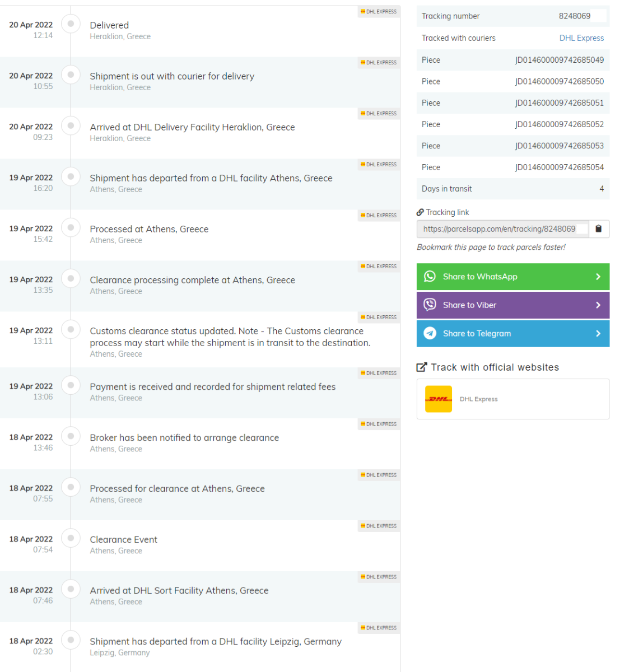Click timeline marker for 18 Apr 07:46 event
The height and width of the screenshot is (672, 629).
point(71,589)
